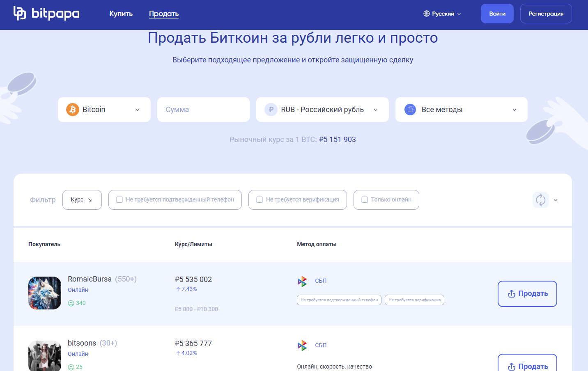588x371 pixels.
Task: Click the Сумма amount input field
Action: coord(203,110)
